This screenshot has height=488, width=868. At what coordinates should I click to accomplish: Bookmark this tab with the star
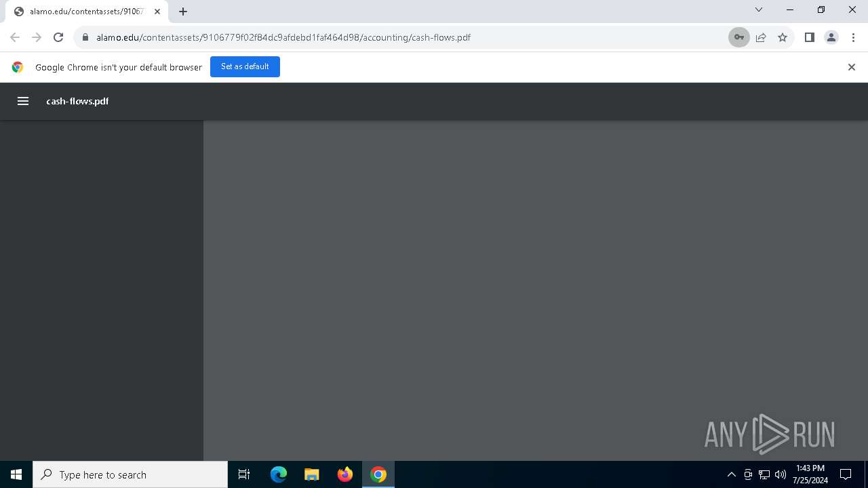pos(783,37)
